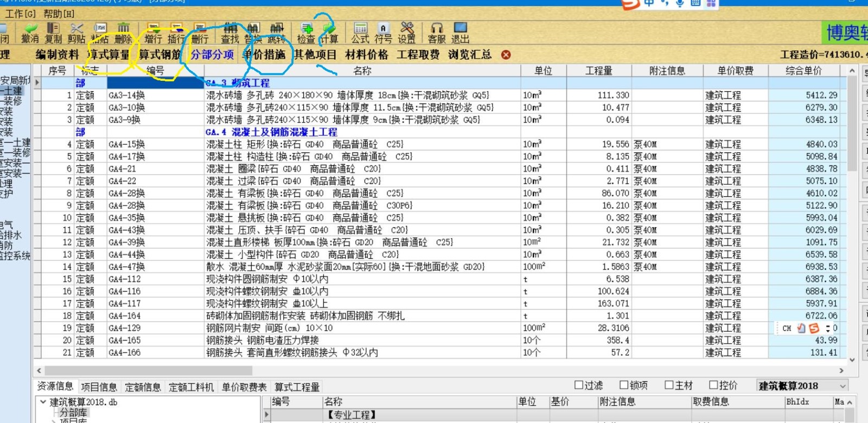
Task: Switch to the 编制资料 tab
Action: click(57, 55)
